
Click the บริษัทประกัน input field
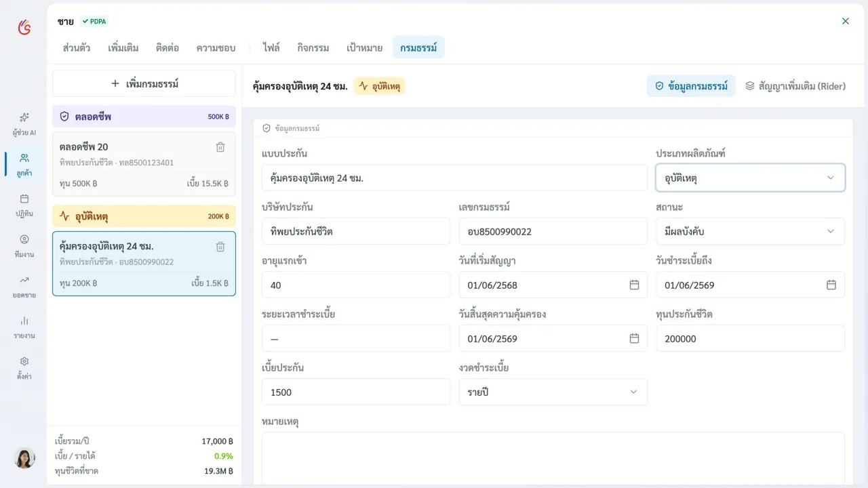(356, 231)
